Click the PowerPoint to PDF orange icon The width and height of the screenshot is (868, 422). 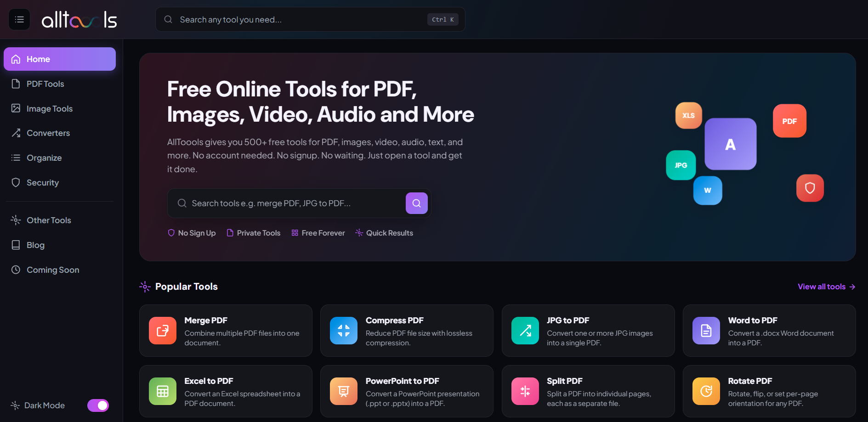(x=344, y=391)
